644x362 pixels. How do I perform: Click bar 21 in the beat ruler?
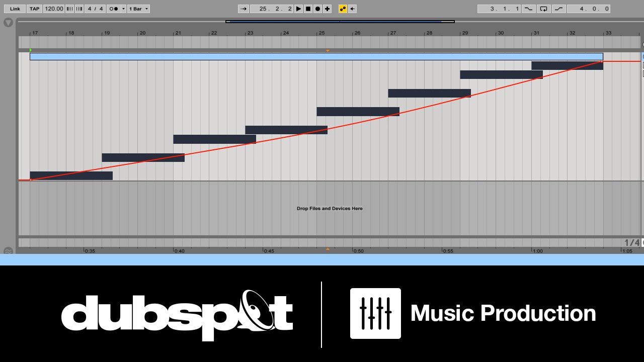178,33
